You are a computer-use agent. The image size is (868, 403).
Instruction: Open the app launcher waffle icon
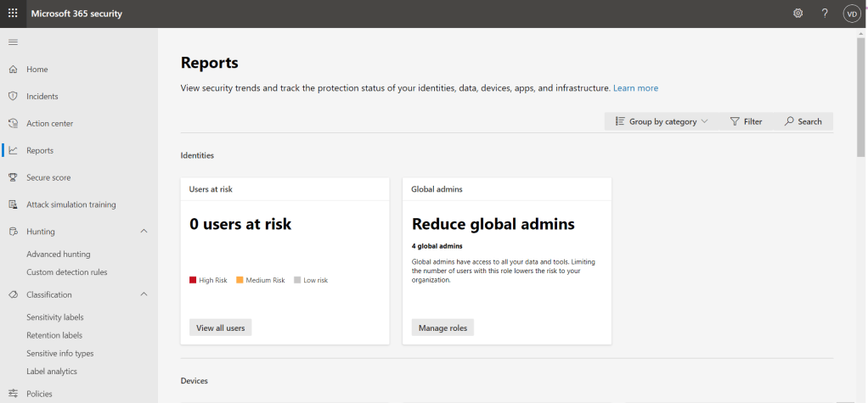pos(13,13)
